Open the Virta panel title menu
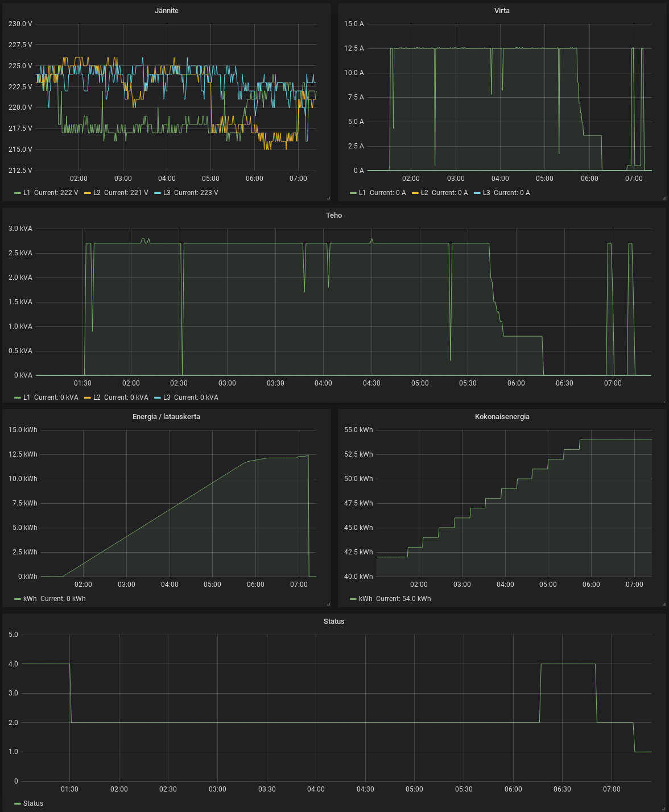The image size is (669, 812). pyautogui.click(x=501, y=11)
